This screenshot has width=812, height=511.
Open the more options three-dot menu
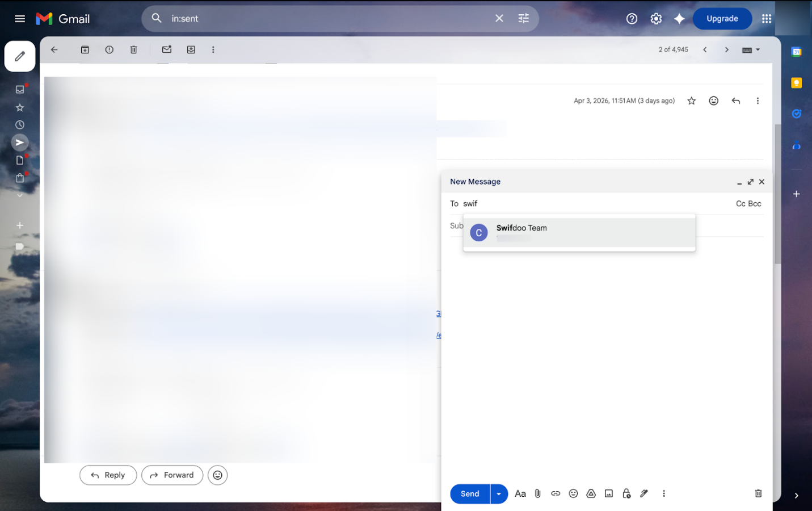coord(213,49)
